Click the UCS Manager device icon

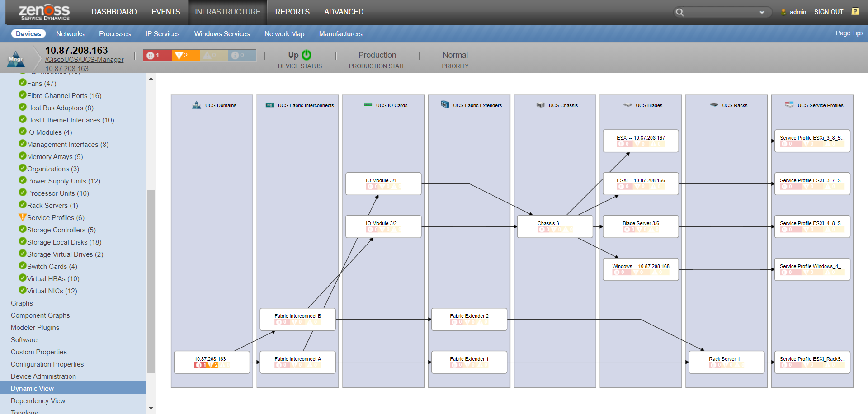tap(16, 59)
